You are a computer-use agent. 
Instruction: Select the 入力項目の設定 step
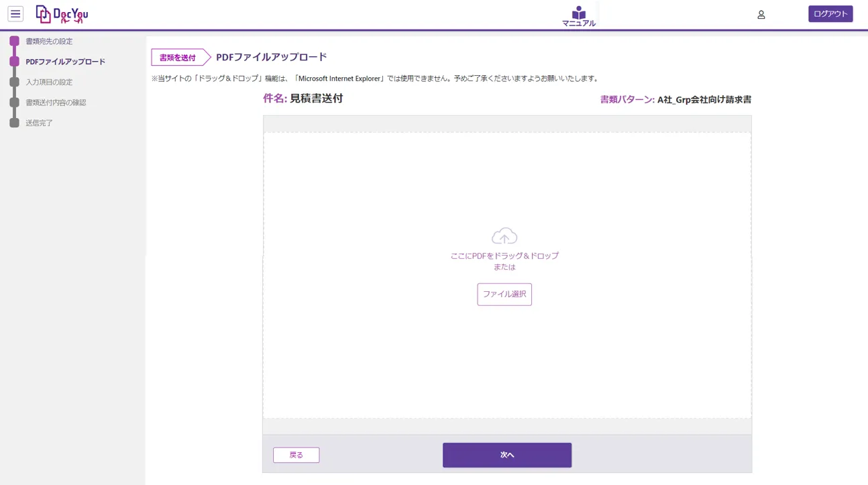[49, 83]
